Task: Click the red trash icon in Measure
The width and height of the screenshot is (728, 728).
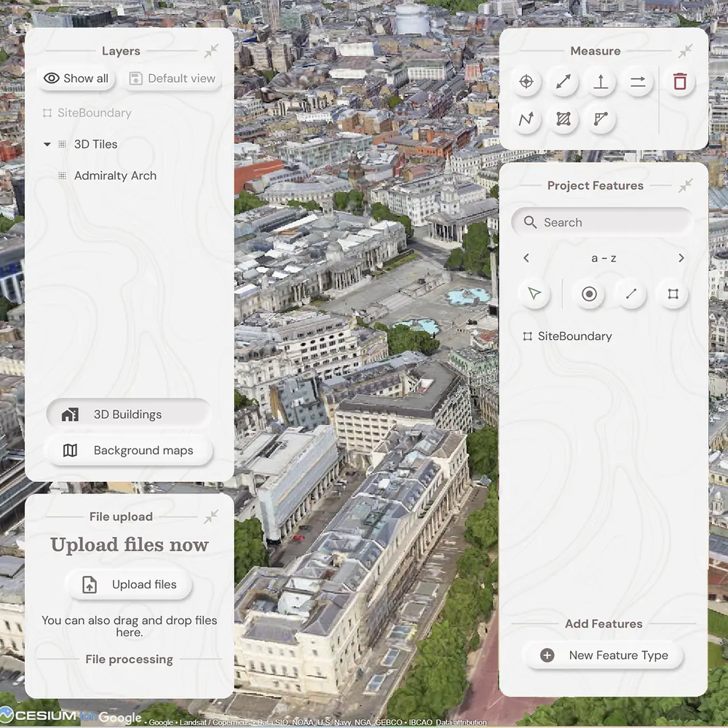Action: click(680, 82)
